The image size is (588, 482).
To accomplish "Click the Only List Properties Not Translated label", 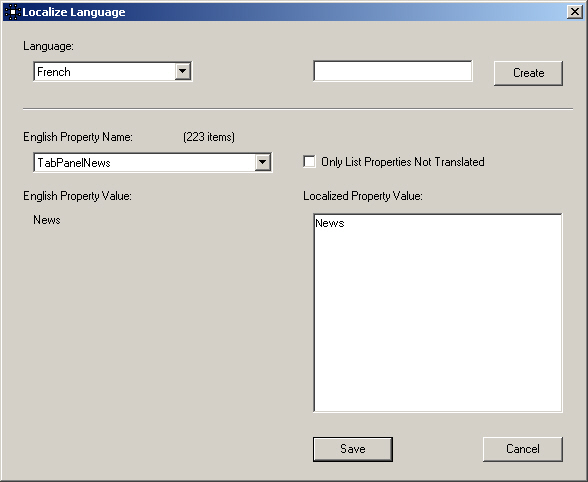I will (402, 162).
